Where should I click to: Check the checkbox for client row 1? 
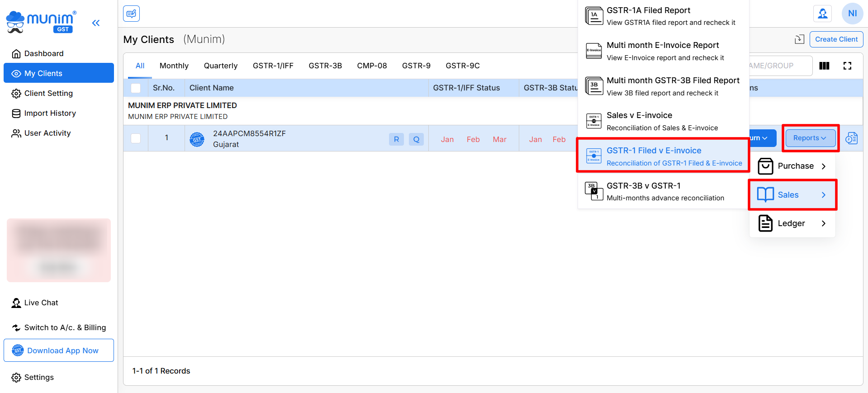click(136, 138)
